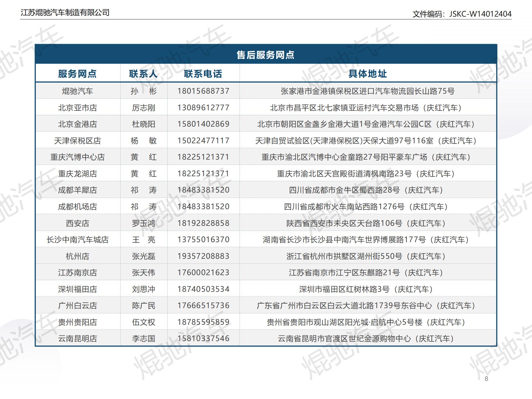Click the 湖南省长沙市长沙县 address cell
Viewport: 532px width, 399px height.
368,239
